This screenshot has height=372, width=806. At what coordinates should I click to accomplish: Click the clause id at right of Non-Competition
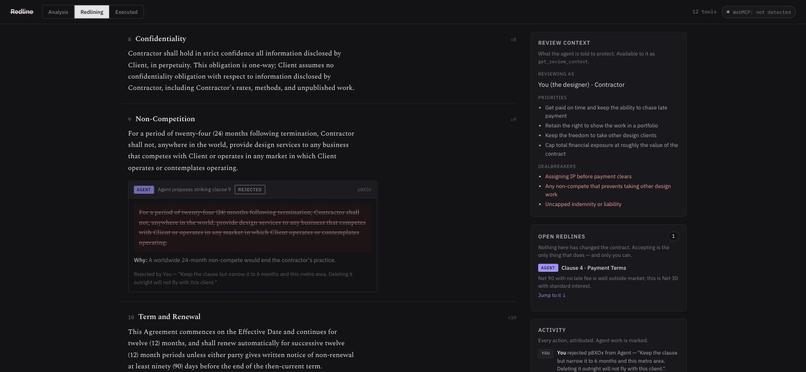tap(513, 120)
